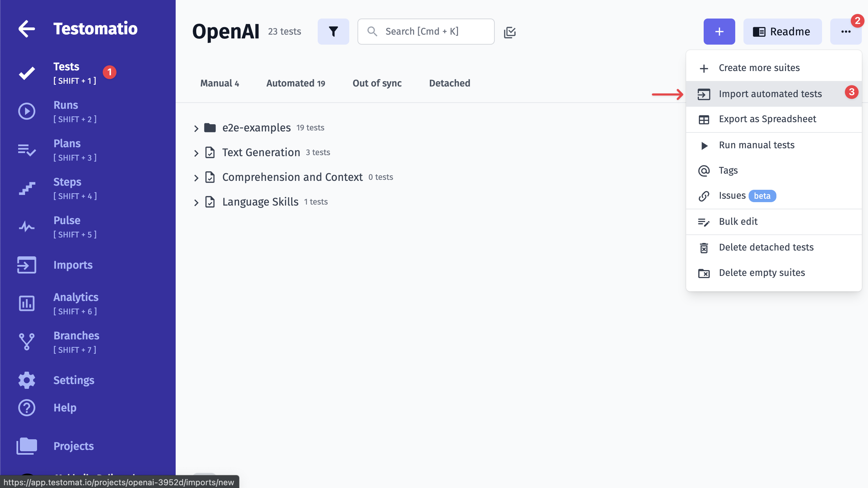This screenshot has width=868, height=488.
Task: Open the three-dots extra menu button
Action: [846, 32]
